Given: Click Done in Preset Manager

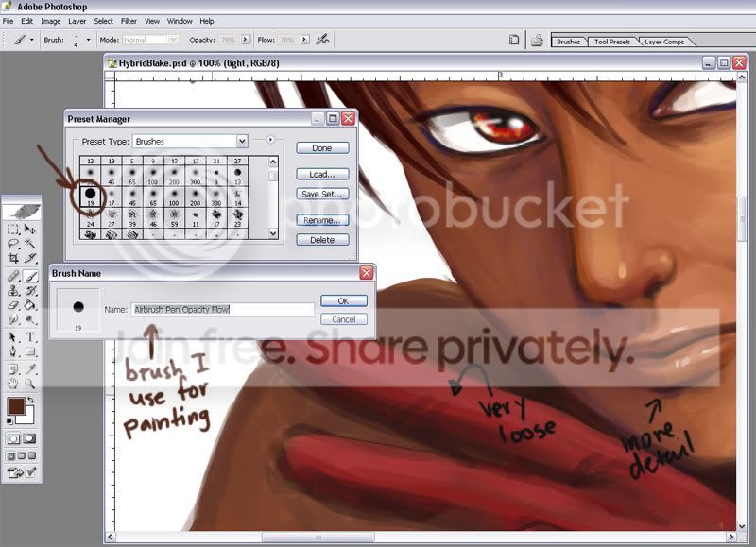Looking at the screenshot, I should coord(322,148).
